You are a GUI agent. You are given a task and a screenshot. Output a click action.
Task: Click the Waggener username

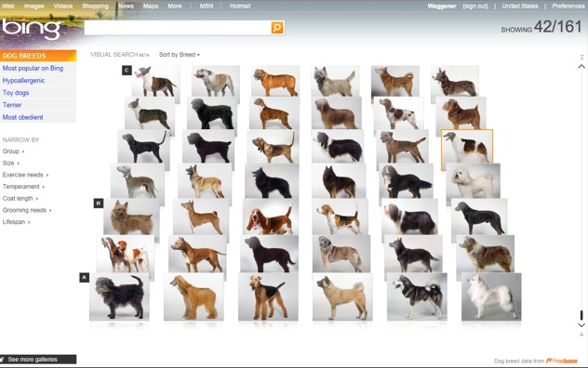click(x=442, y=6)
